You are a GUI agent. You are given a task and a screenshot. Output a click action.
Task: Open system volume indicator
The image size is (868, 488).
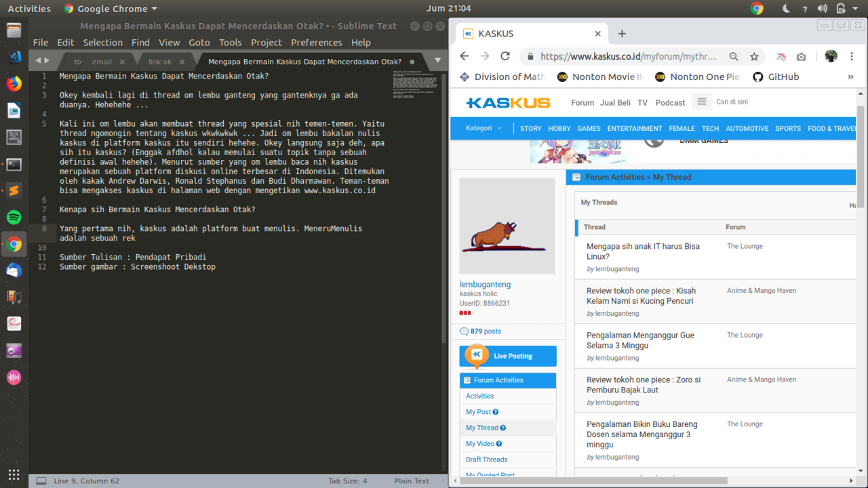pos(822,9)
